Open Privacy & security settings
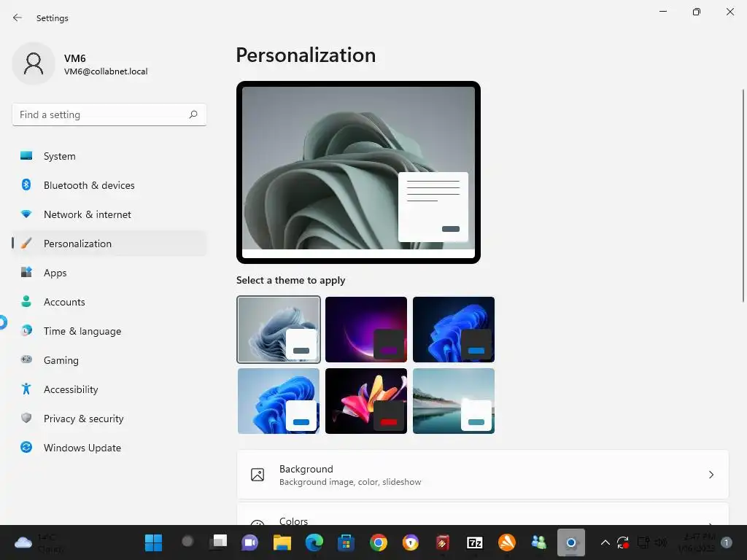 (109, 418)
